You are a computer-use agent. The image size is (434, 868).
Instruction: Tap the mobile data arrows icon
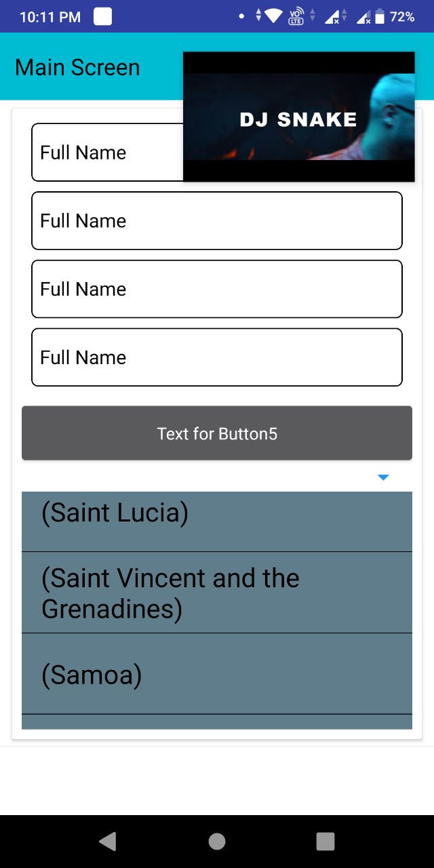point(258,16)
